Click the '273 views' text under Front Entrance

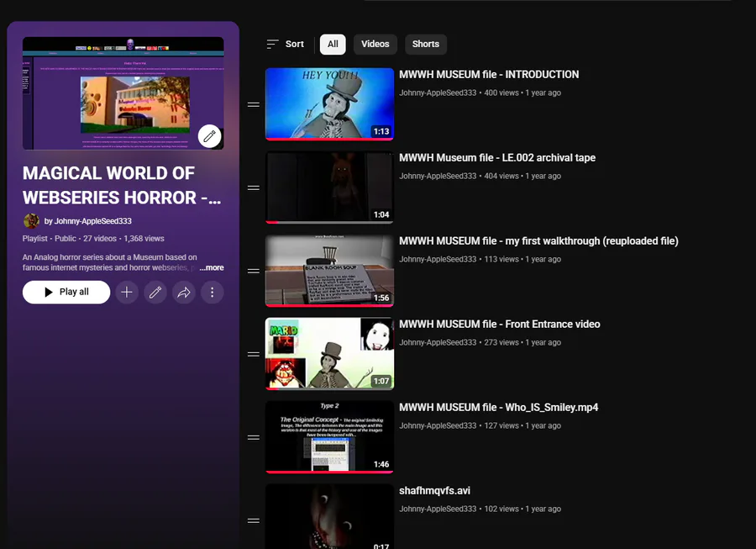pyautogui.click(x=501, y=342)
